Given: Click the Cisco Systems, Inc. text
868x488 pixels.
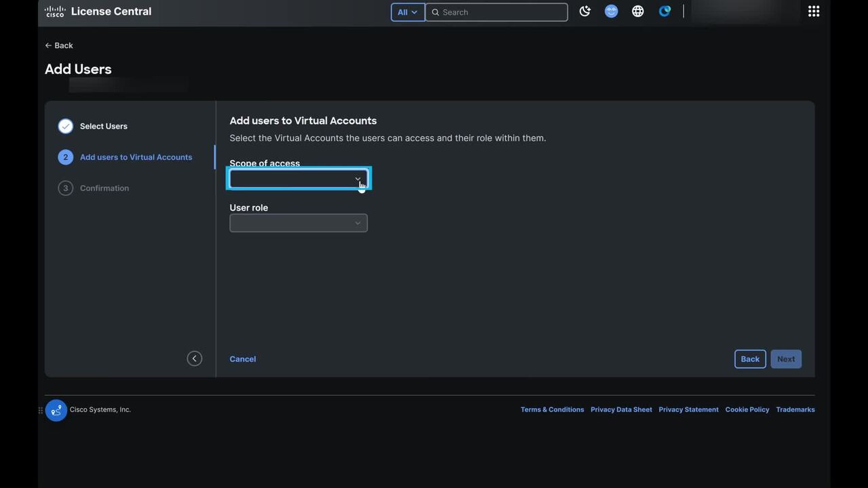Looking at the screenshot, I should click(x=100, y=409).
